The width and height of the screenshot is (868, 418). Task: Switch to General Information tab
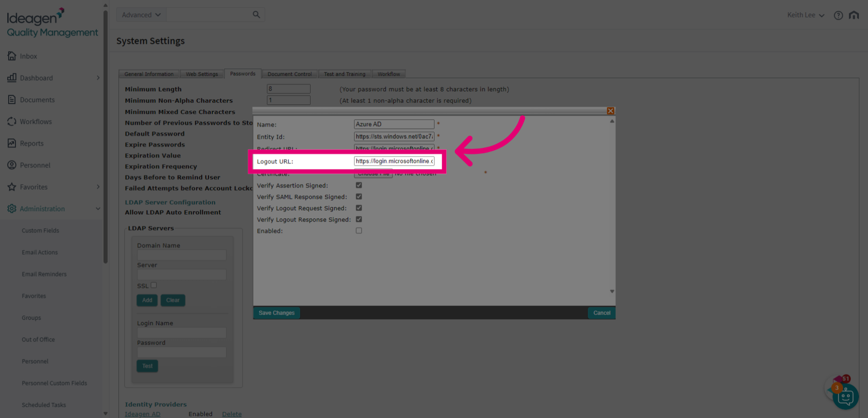tap(149, 74)
